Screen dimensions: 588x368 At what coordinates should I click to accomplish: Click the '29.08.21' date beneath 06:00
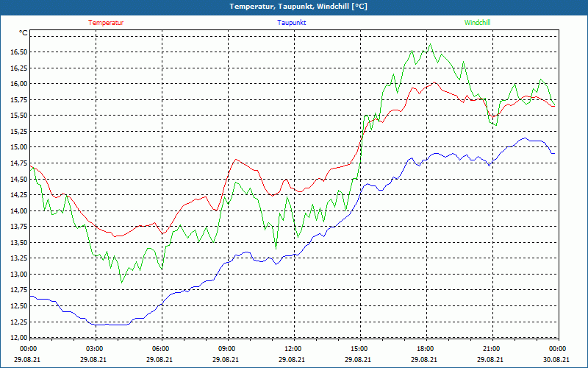click(x=159, y=359)
